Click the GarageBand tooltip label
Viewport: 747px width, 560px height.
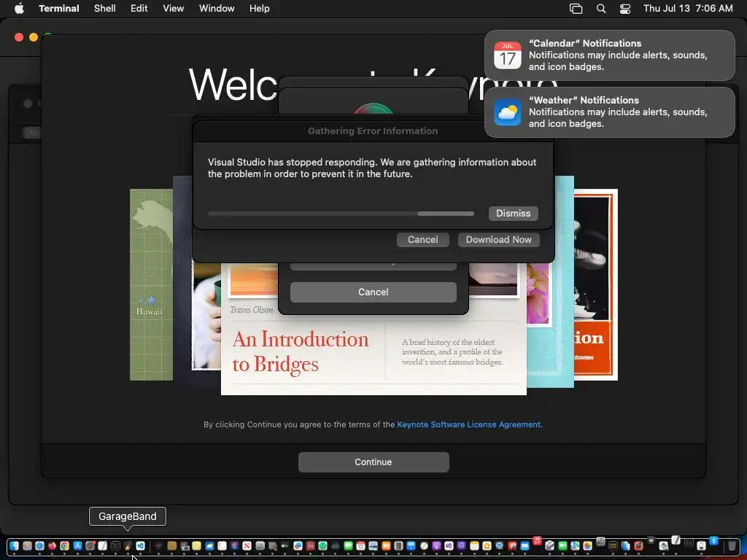coord(128,516)
